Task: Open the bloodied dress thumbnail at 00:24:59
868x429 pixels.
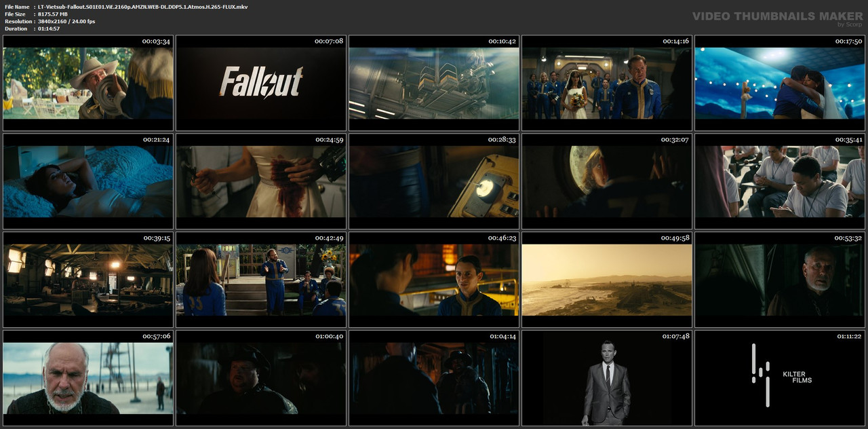Action: coord(261,181)
